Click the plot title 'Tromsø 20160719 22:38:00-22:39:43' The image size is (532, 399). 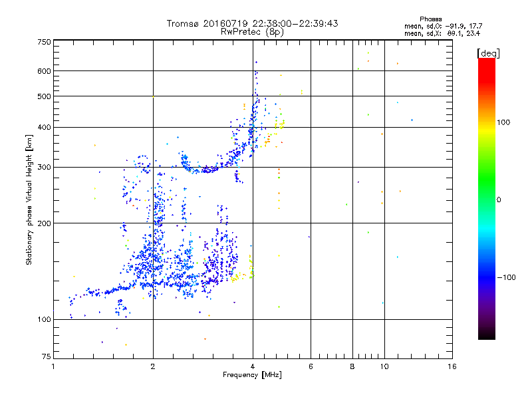[252, 23]
